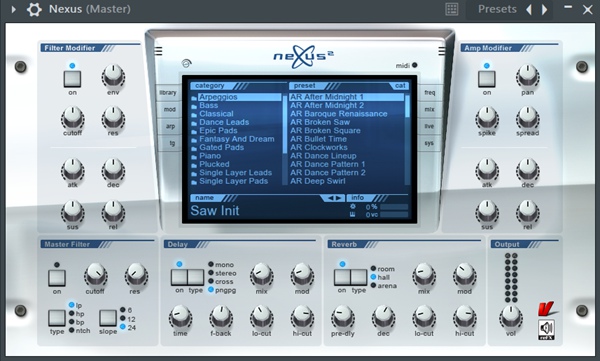Open the Presets dropdown
Image resolution: width=600 pixels, height=361 pixels.
tap(497, 9)
